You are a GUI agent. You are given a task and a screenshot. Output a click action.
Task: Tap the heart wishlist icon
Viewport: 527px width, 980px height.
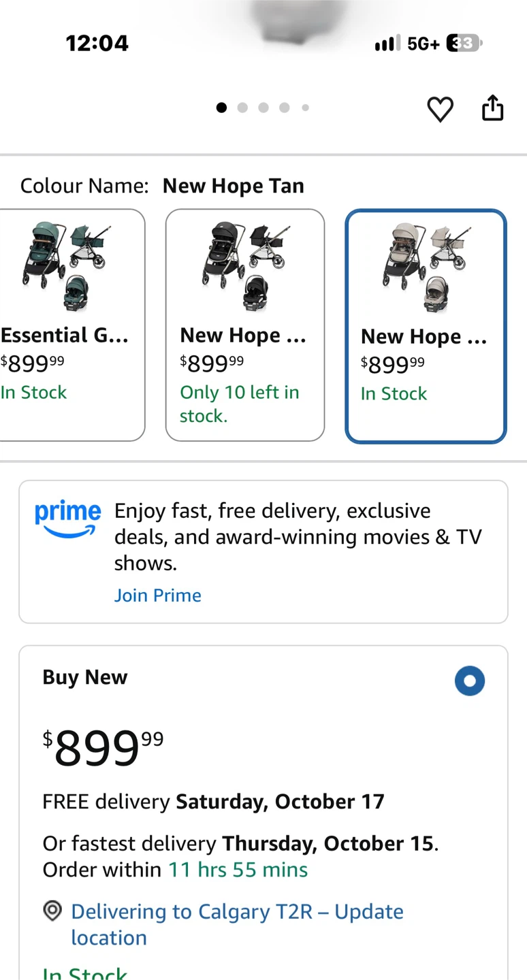[441, 109]
